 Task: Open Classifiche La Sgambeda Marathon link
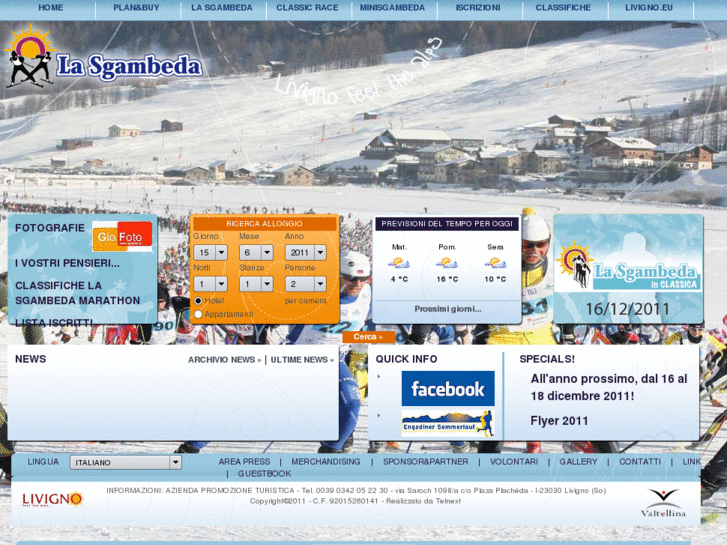click(x=77, y=293)
